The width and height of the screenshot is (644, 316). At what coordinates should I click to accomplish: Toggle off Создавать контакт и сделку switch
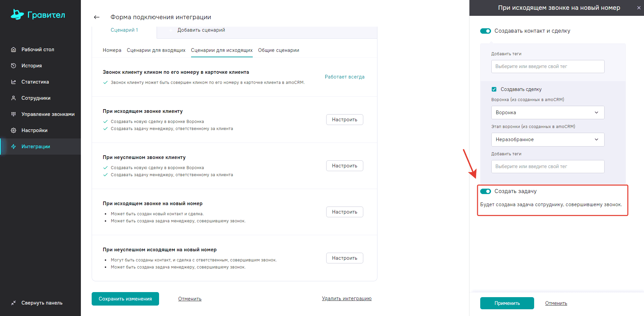pyautogui.click(x=486, y=31)
